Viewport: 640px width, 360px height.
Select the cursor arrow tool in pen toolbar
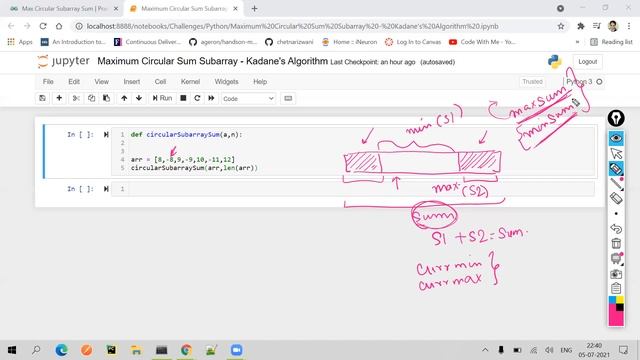coord(616,153)
